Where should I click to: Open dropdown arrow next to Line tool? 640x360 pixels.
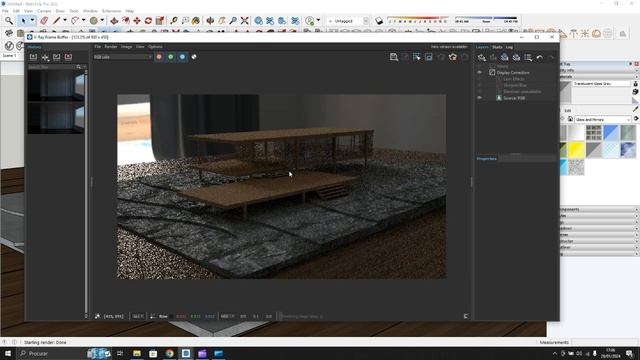pyautogui.click(x=64, y=20)
